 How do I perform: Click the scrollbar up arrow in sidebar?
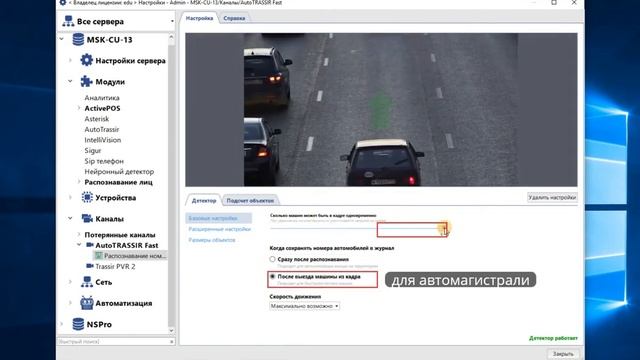(x=171, y=37)
